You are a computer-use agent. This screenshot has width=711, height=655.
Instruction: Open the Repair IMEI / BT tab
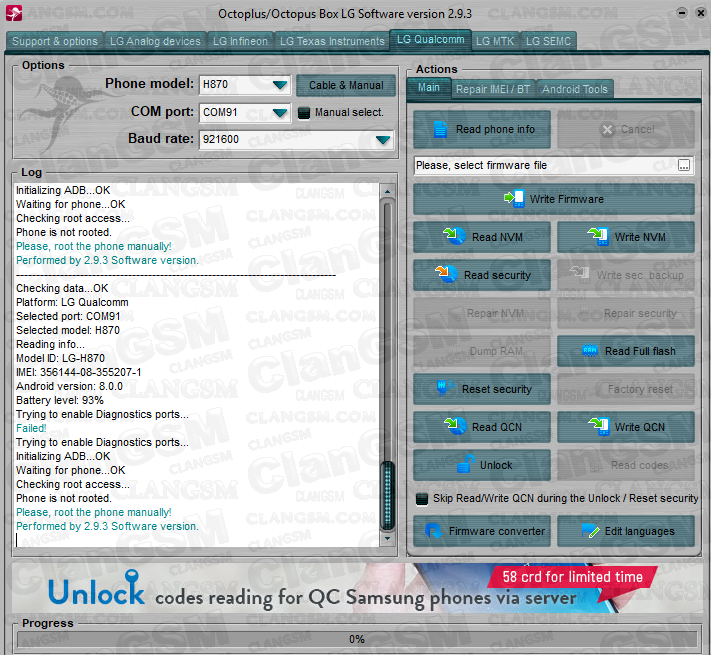point(493,89)
